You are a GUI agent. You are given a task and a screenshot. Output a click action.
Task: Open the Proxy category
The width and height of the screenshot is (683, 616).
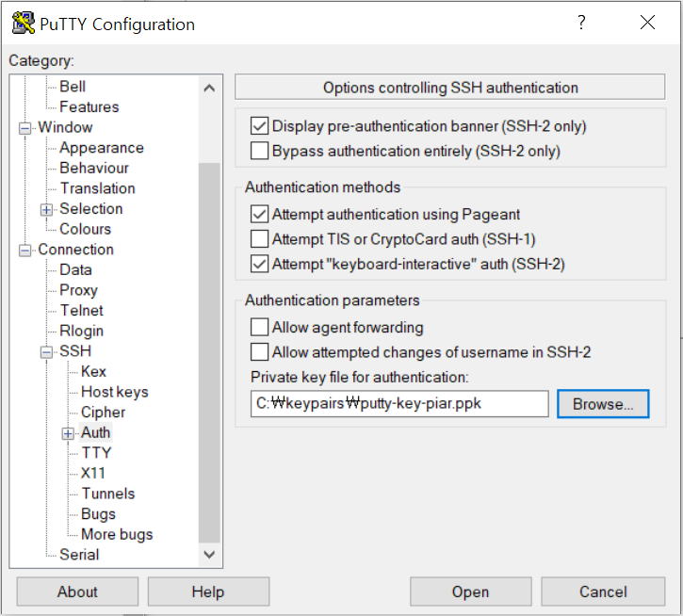click(78, 290)
